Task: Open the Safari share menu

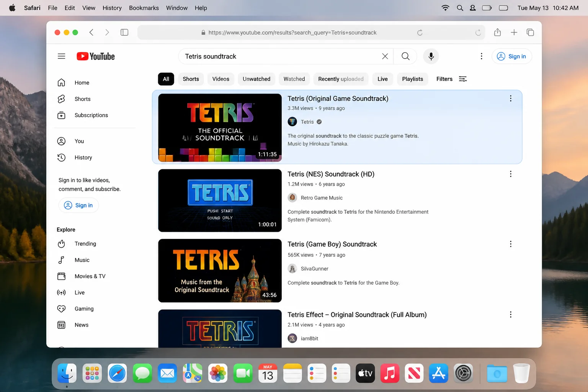Action: 497,33
